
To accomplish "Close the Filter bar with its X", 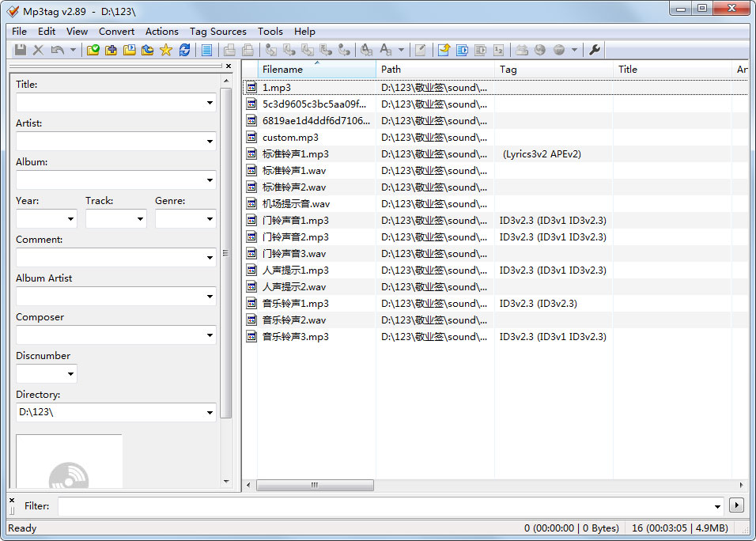I will [x=12, y=500].
